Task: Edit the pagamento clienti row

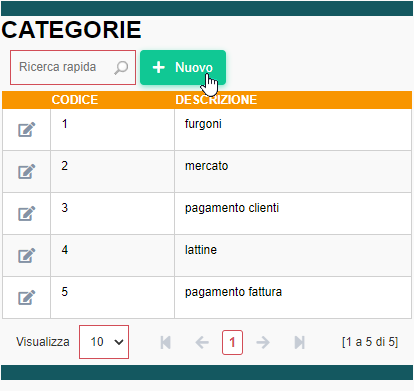Action: (27, 214)
